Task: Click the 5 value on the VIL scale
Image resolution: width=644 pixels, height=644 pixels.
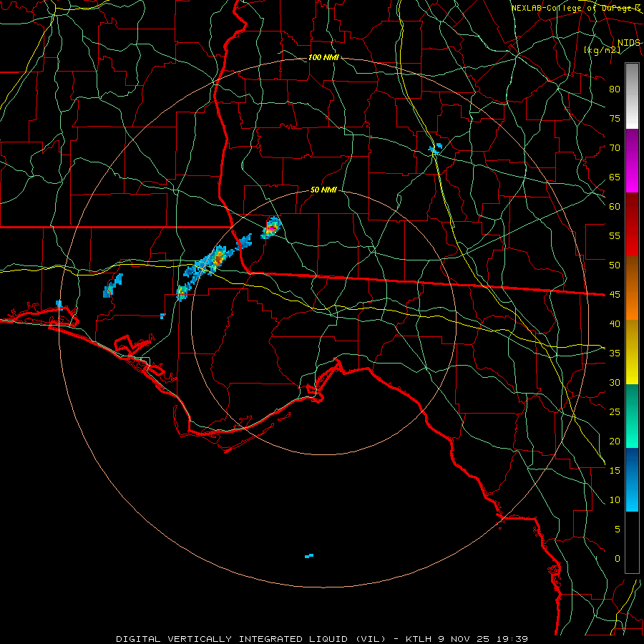Action: (618, 530)
